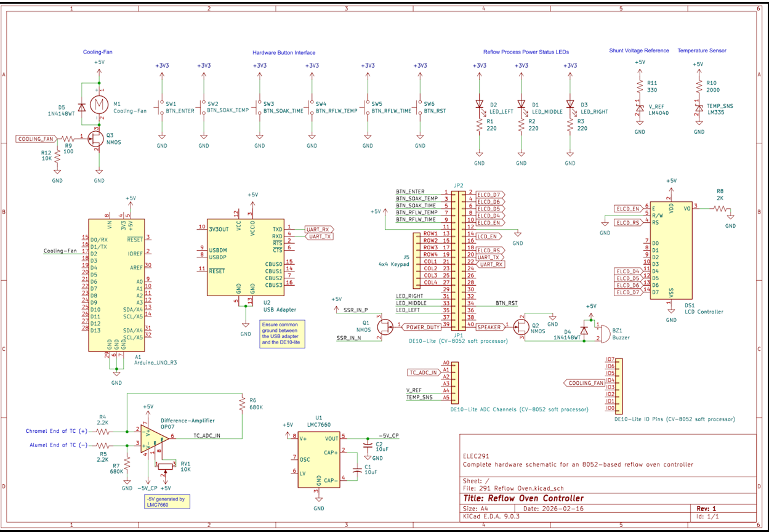Select the SSR_IN_P net label
This screenshot has height=532, width=769.
[x=355, y=311]
